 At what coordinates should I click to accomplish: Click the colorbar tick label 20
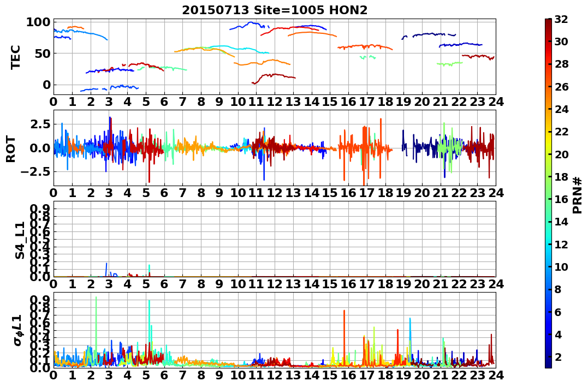tap(561, 154)
